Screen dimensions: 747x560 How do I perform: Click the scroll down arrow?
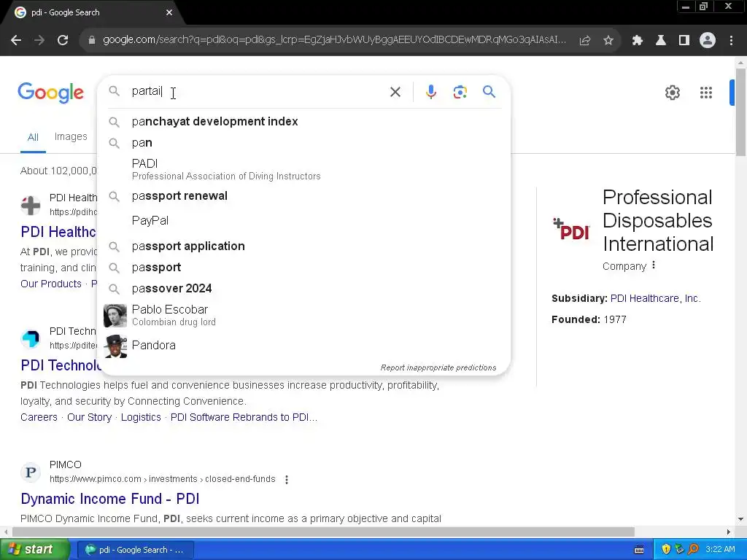[x=741, y=519]
